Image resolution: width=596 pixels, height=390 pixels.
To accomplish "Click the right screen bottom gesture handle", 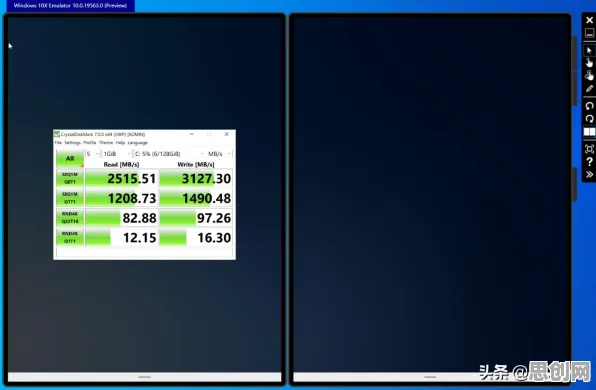I will click(430, 377).
